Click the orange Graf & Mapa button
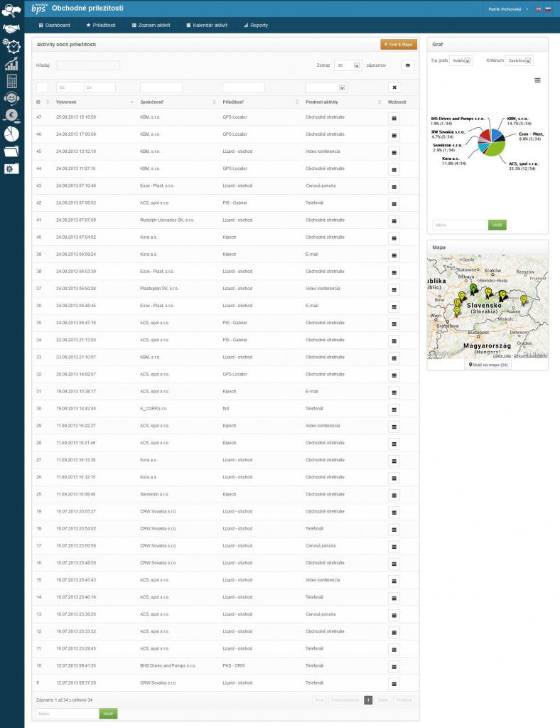 click(x=399, y=45)
